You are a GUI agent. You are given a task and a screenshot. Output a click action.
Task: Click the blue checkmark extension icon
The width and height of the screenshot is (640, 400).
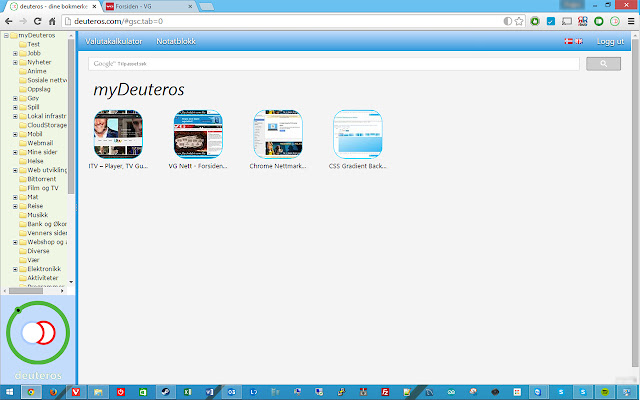(551, 21)
